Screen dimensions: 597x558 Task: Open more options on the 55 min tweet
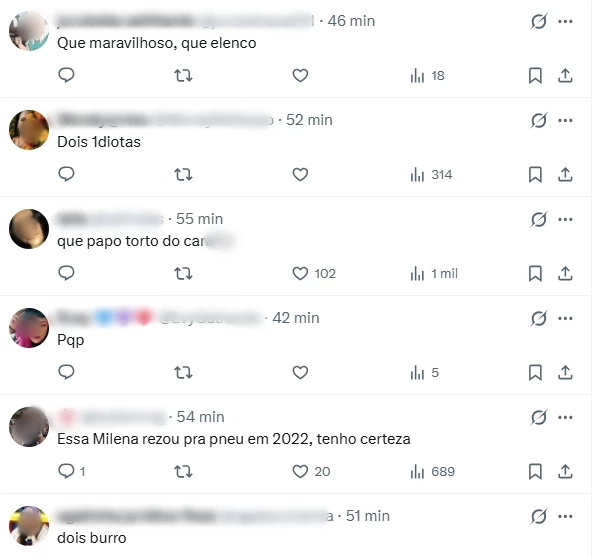point(565,219)
